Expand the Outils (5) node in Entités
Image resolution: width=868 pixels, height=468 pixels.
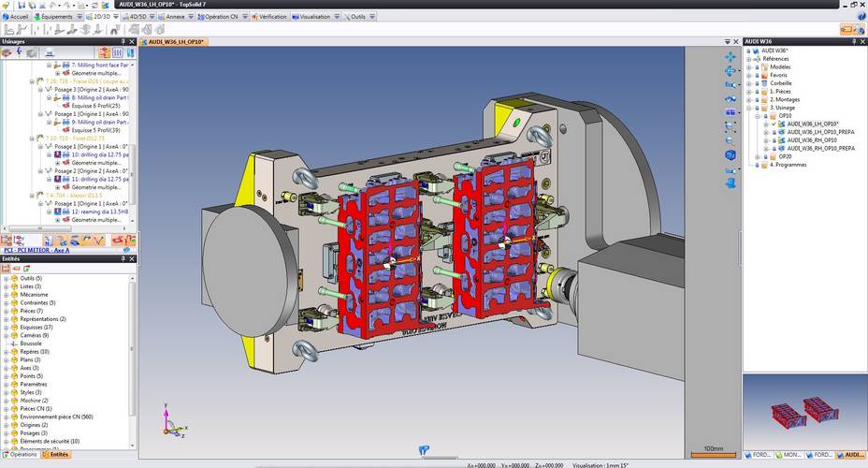point(7,279)
